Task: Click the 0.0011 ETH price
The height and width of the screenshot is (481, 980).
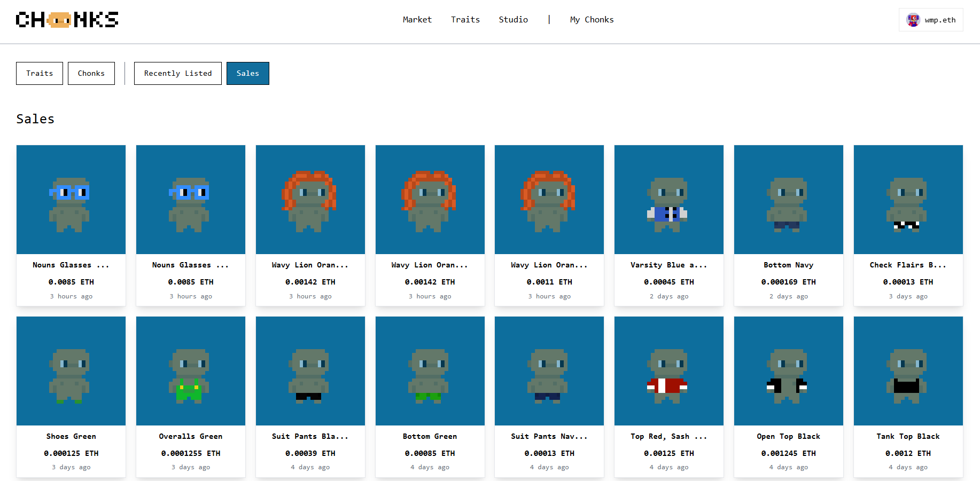Action: click(x=549, y=282)
